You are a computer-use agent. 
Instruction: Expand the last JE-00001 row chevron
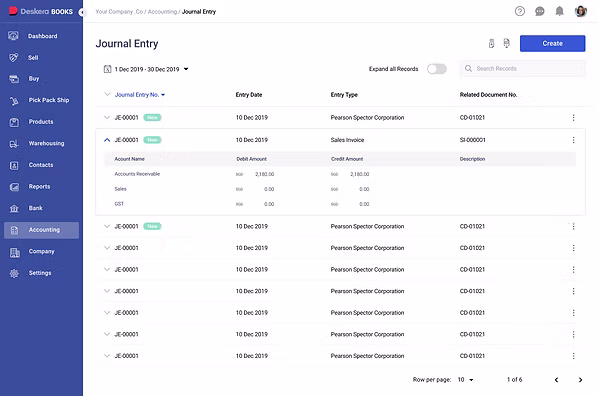click(107, 356)
